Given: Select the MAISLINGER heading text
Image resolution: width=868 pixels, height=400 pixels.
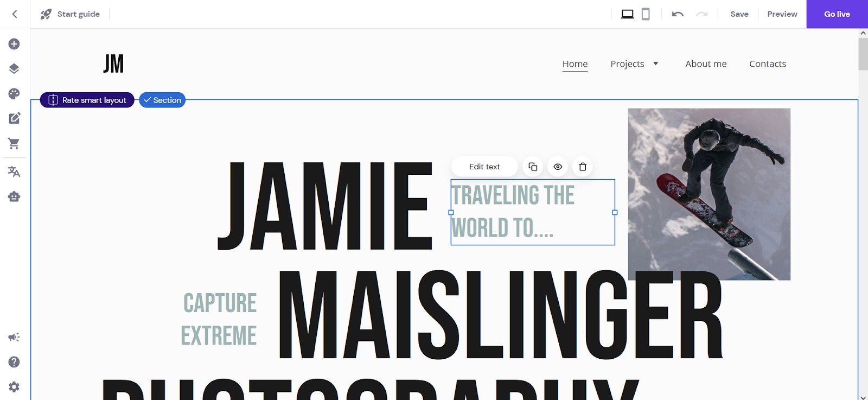Looking at the screenshot, I should pyautogui.click(x=500, y=315).
